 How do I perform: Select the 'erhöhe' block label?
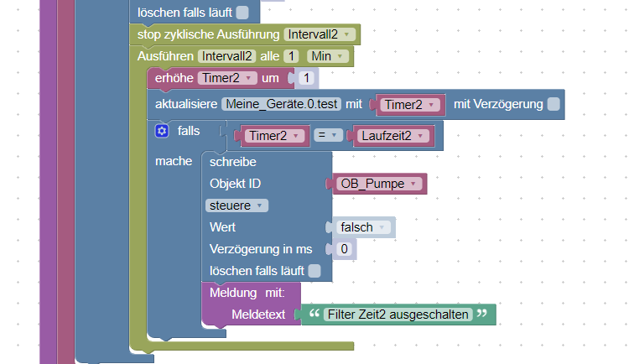174,78
